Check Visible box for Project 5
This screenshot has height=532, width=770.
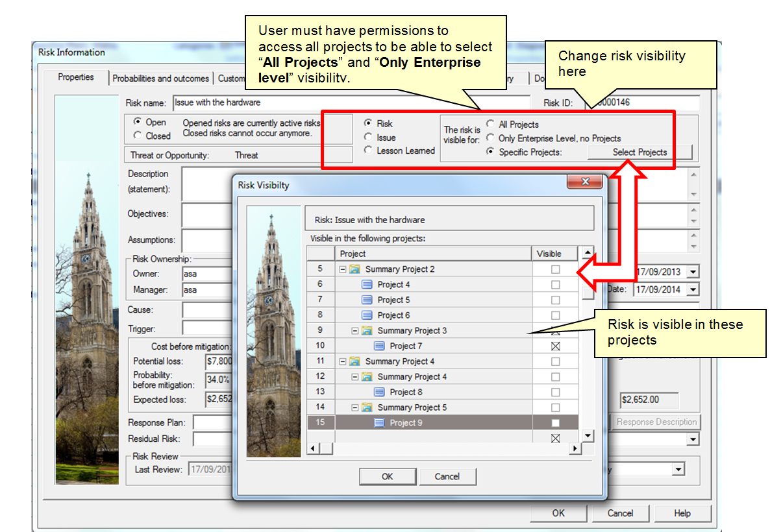coord(555,300)
